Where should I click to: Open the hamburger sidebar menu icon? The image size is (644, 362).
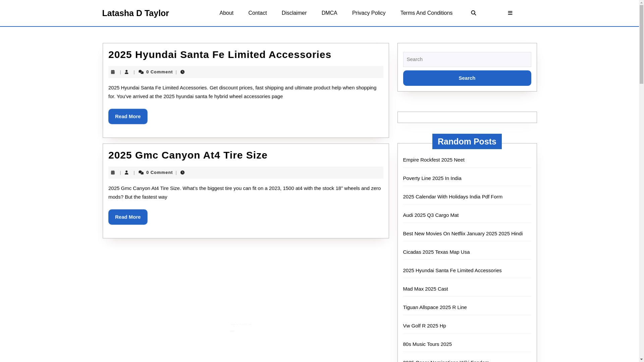coord(510,13)
